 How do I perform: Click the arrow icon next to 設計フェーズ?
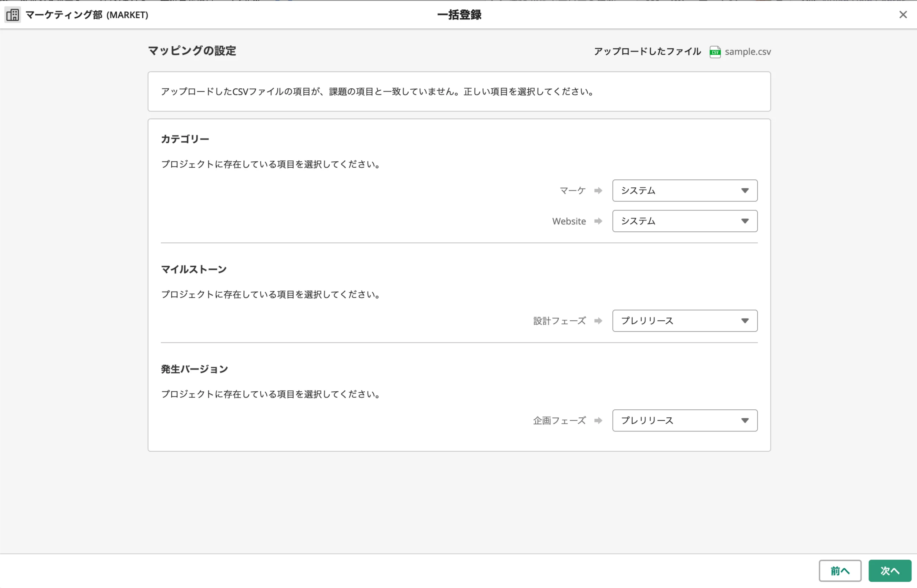coord(598,321)
